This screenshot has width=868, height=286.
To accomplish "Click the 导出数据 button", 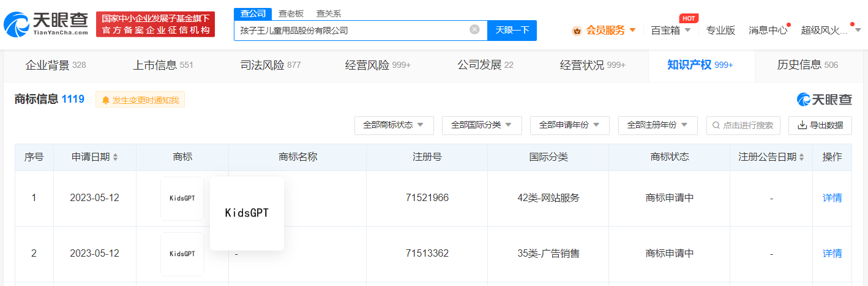I will click(820, 125).
